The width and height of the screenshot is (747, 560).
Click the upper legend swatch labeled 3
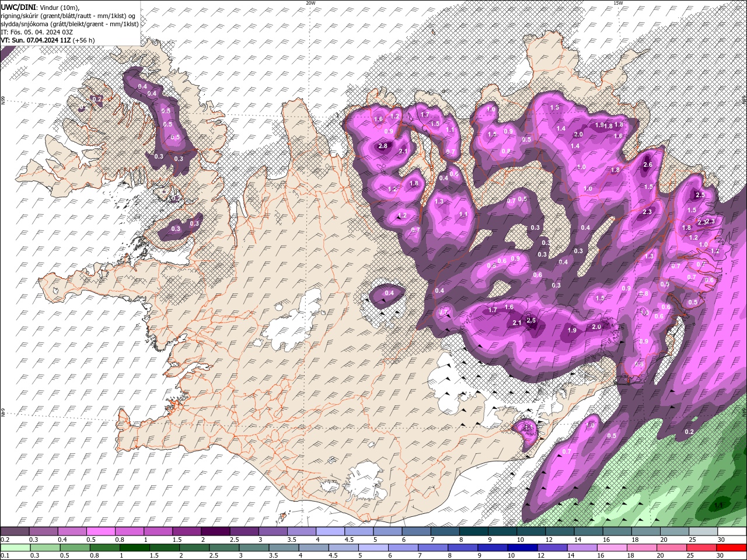point(273,531)
